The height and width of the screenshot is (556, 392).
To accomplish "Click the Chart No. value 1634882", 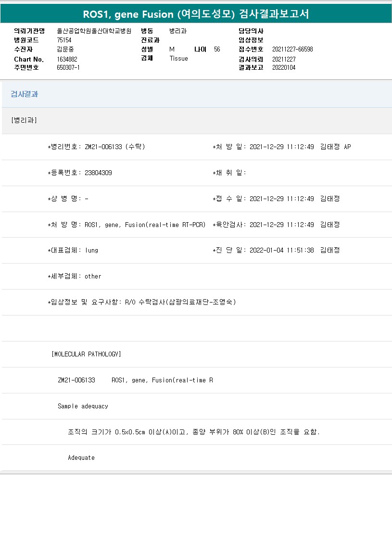I will point(67,59).
